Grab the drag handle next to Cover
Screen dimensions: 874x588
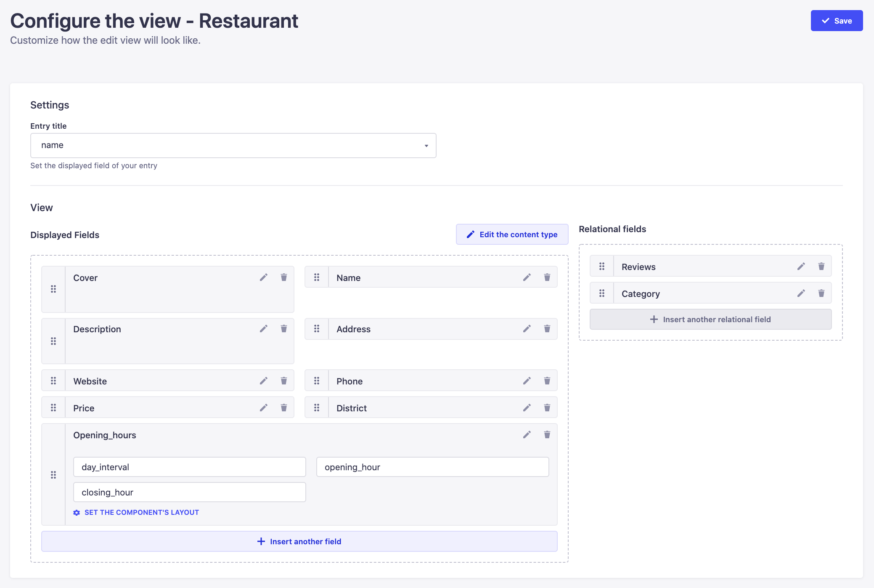click(x=53, y=289)
